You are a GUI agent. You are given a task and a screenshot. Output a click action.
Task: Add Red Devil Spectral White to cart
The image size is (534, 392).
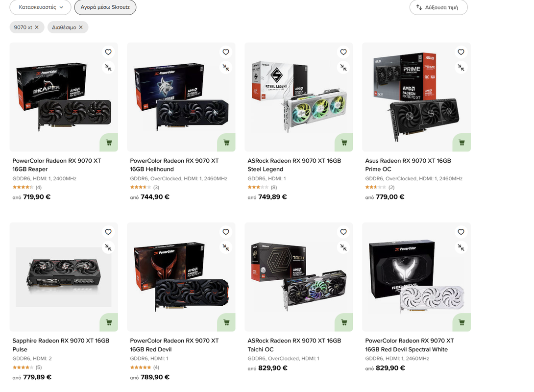click(461, 322)
